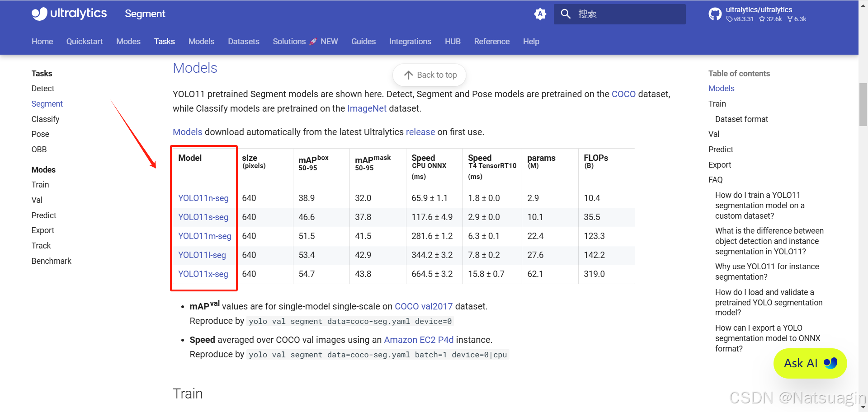The height and width of the screenshot is (412, 868).
Task: Open the Help tab
Action: point(531,42)
